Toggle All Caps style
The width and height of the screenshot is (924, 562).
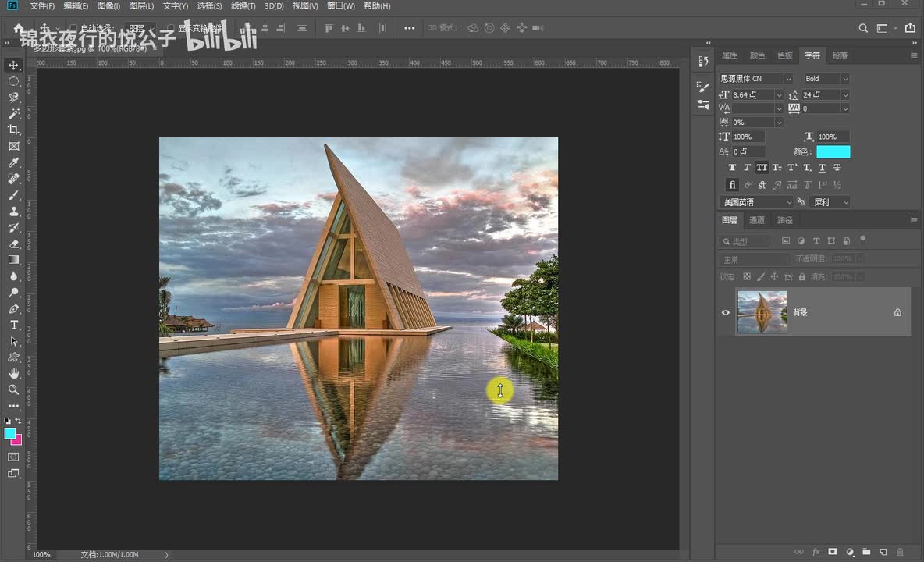[x=762, y=168]
